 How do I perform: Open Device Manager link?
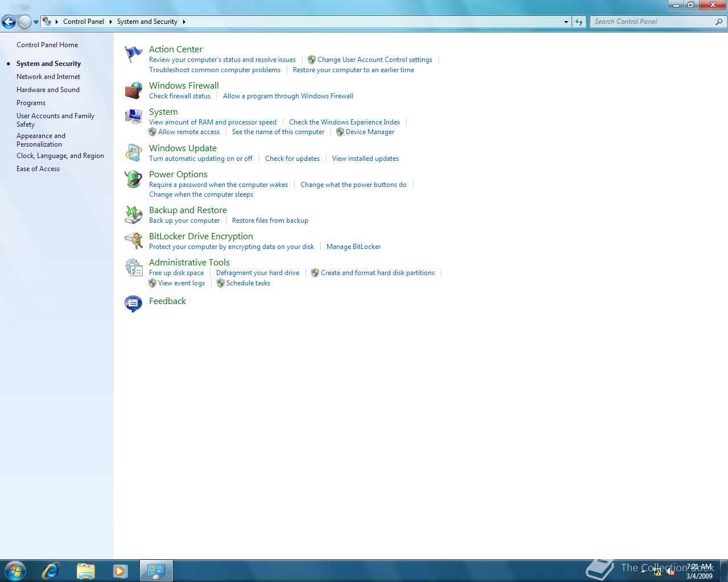370,132
